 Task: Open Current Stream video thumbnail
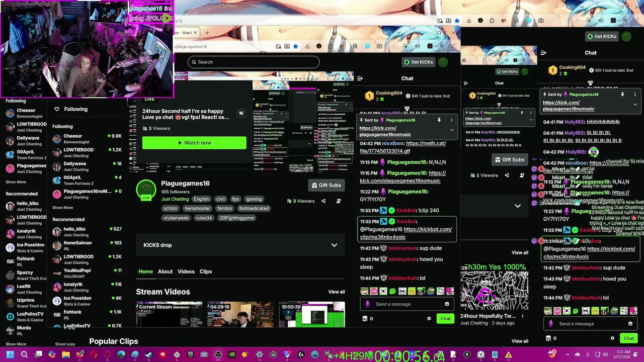pyautogui.click(x=169, y=315)
